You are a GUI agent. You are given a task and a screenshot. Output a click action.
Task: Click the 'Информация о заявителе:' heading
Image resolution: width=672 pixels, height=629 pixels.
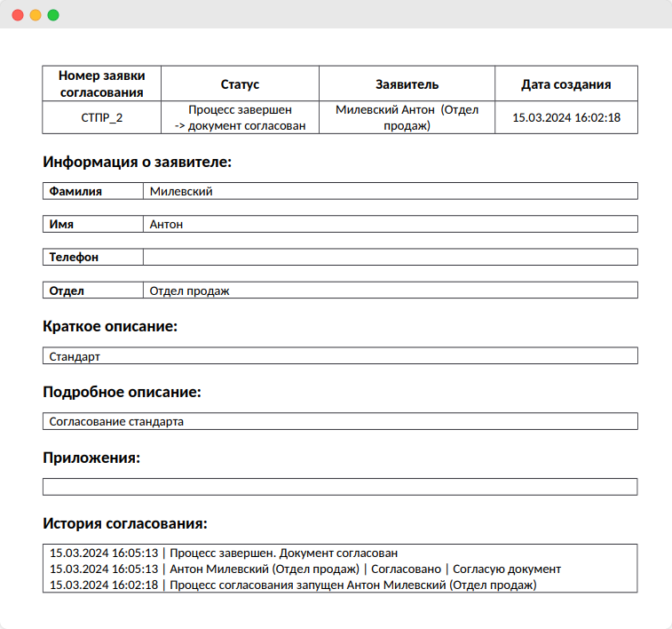pos(137,162)
